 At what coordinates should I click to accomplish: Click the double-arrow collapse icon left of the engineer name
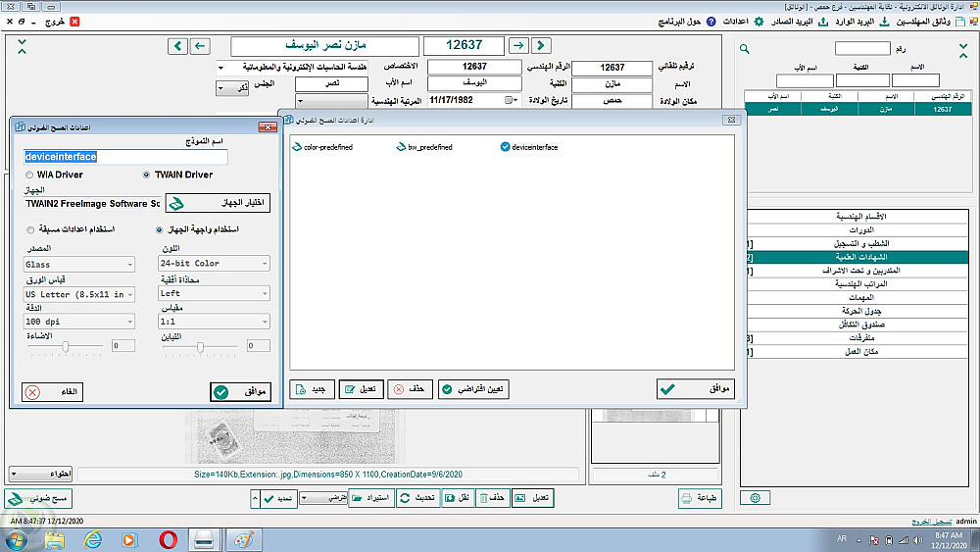(x=22, y=46)
